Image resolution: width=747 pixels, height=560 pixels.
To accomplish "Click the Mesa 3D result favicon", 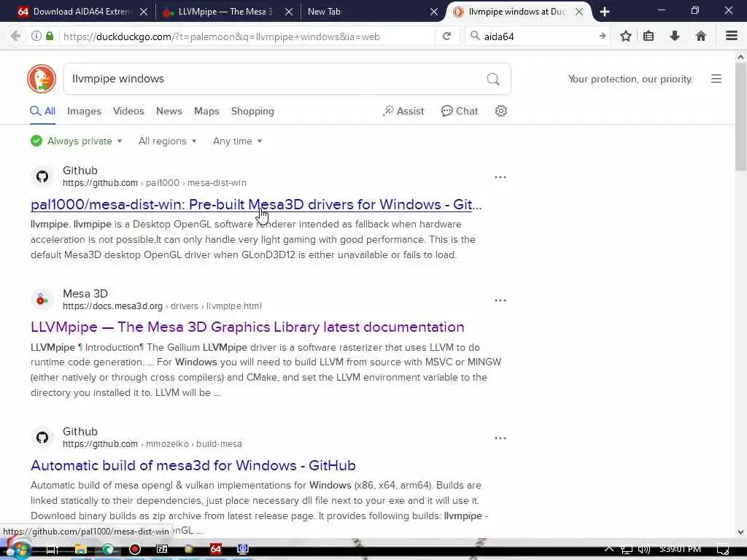I will click(x=42, y=300).
